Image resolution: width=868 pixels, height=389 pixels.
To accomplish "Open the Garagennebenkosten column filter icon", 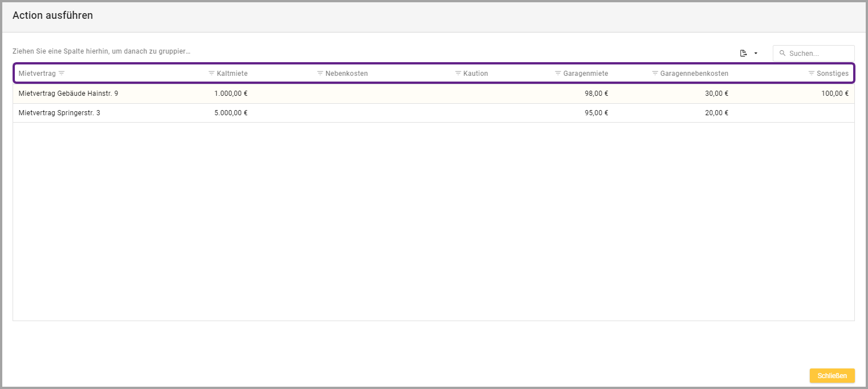I will [x=655, y=74].
